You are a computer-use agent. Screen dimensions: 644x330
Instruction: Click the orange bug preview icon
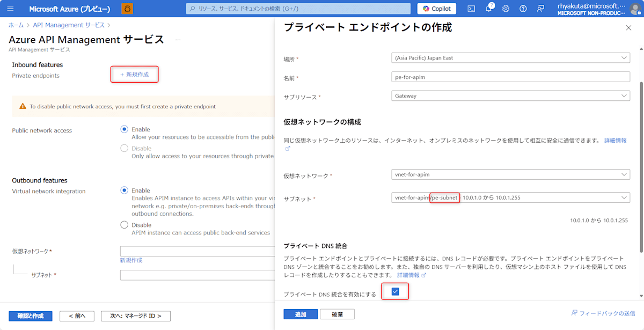(x=128, y=9)
